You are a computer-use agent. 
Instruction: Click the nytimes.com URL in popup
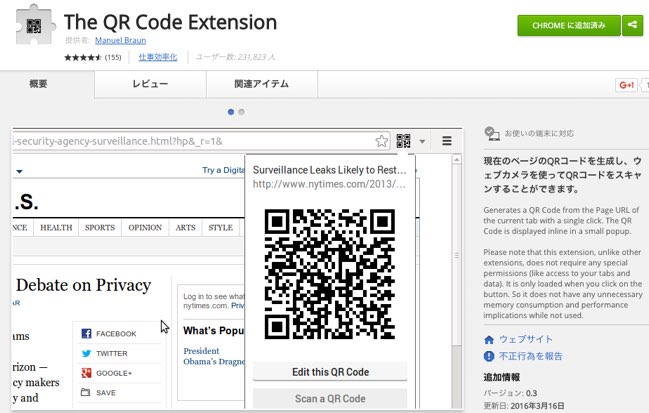click(329, 184)
